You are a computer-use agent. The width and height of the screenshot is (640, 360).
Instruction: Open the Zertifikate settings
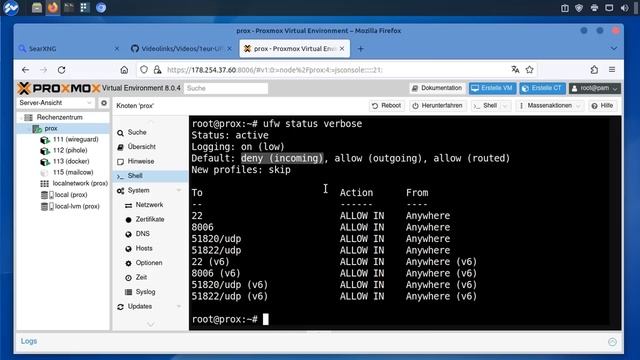pos(150,219)
